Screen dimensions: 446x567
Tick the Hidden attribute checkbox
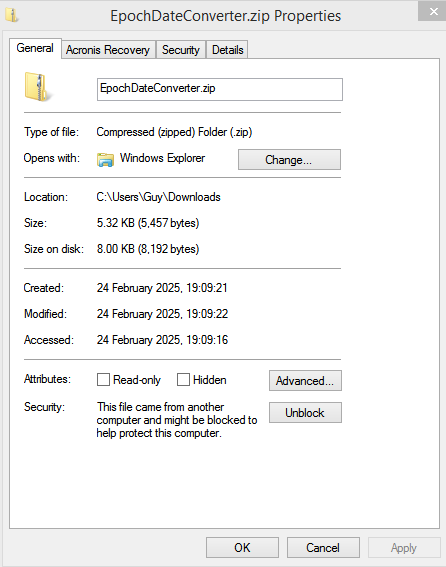click(x=183, y=380)
